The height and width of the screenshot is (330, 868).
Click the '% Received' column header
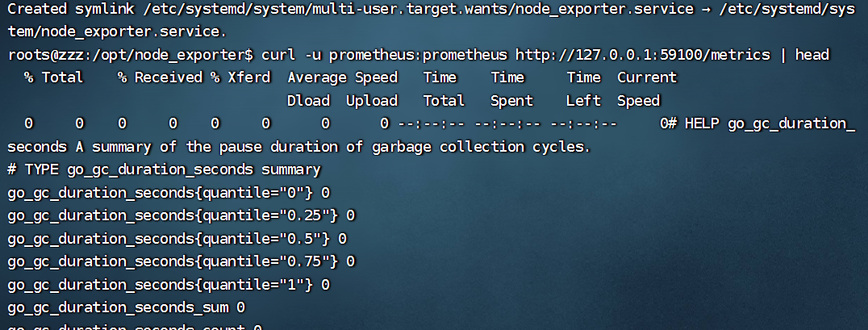(x=160, y=77)
